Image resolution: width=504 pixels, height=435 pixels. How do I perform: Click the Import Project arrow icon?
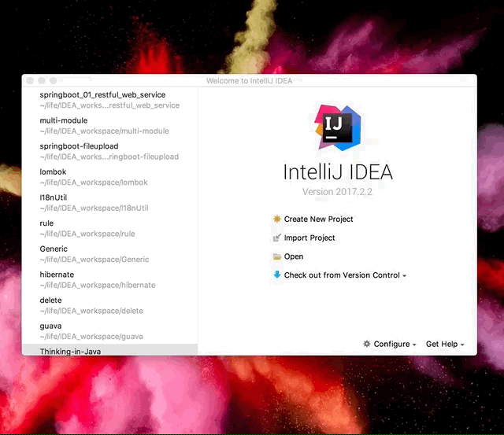click(276, 238)
